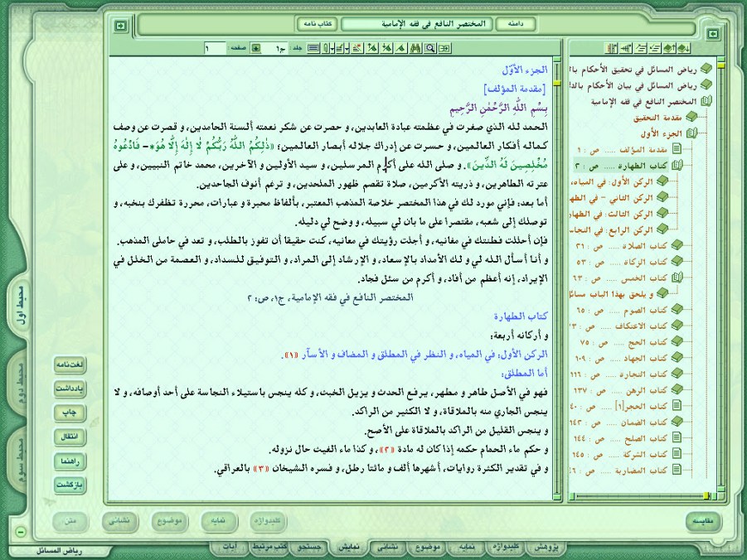
Task: Click the binoculars search icon in toolbar
Action: pos(417,48)
